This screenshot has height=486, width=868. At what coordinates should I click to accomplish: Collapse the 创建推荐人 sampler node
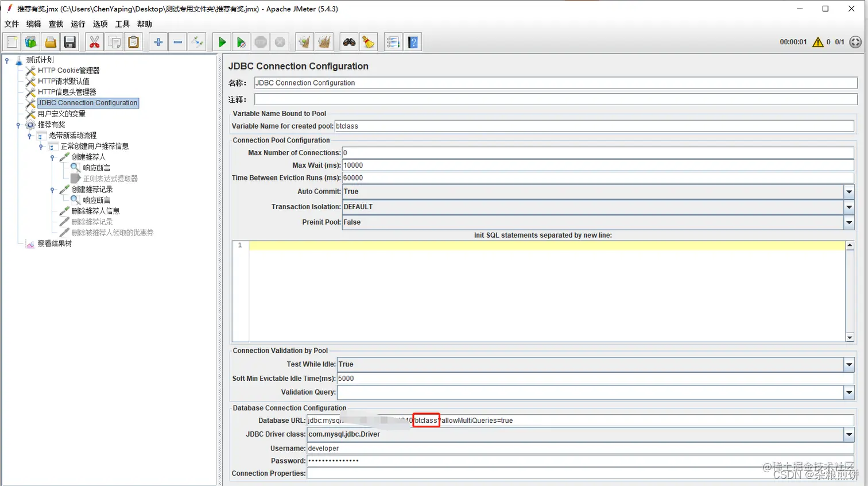pyautogui.click(x=52, y=157)
